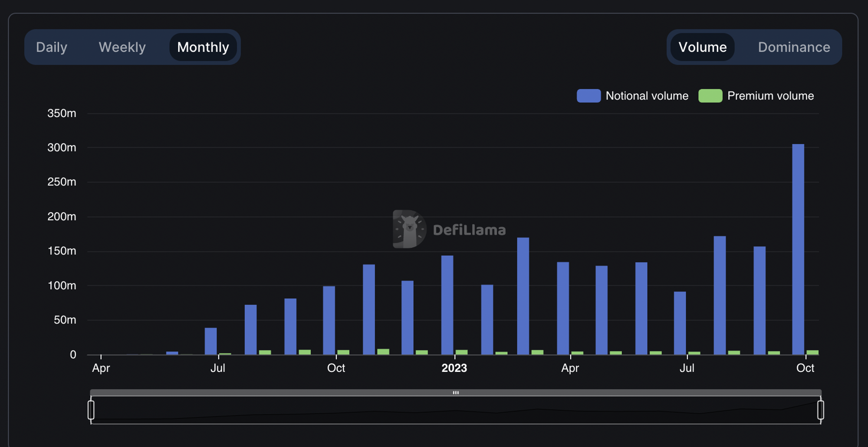Click the left handle of the range slider
The image size is (868, 447).
click(x=91, y=410)
